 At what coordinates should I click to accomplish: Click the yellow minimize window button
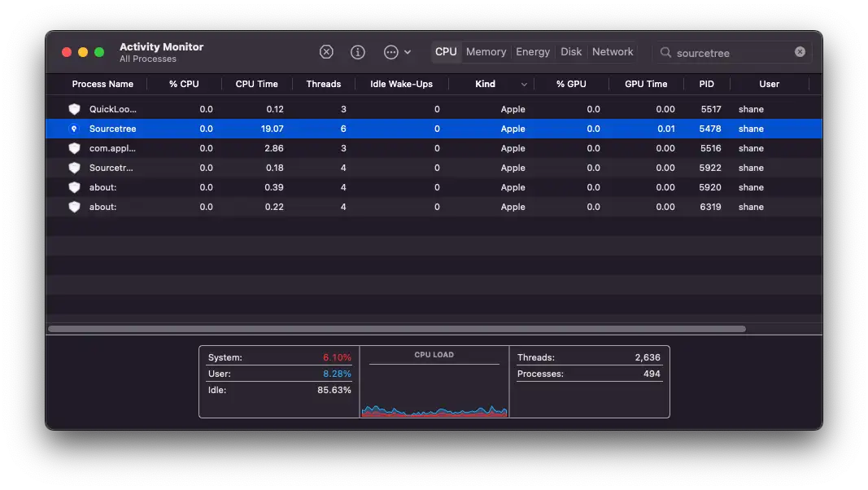point(83,52)
